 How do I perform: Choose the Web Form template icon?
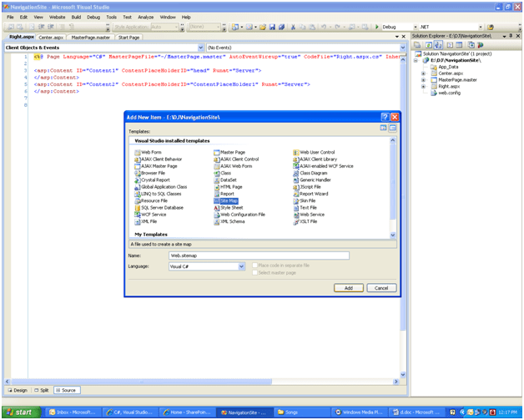[138, 152]
